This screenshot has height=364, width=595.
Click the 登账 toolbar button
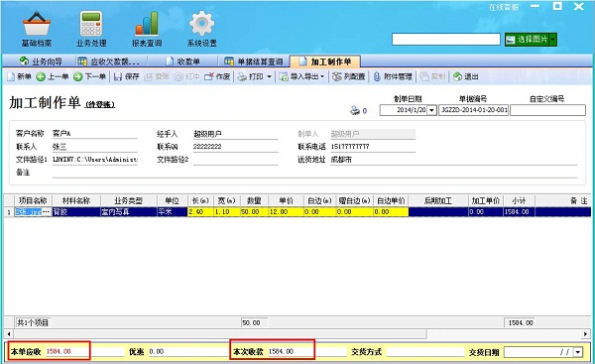pyautogui.click(x=157, y=76)
